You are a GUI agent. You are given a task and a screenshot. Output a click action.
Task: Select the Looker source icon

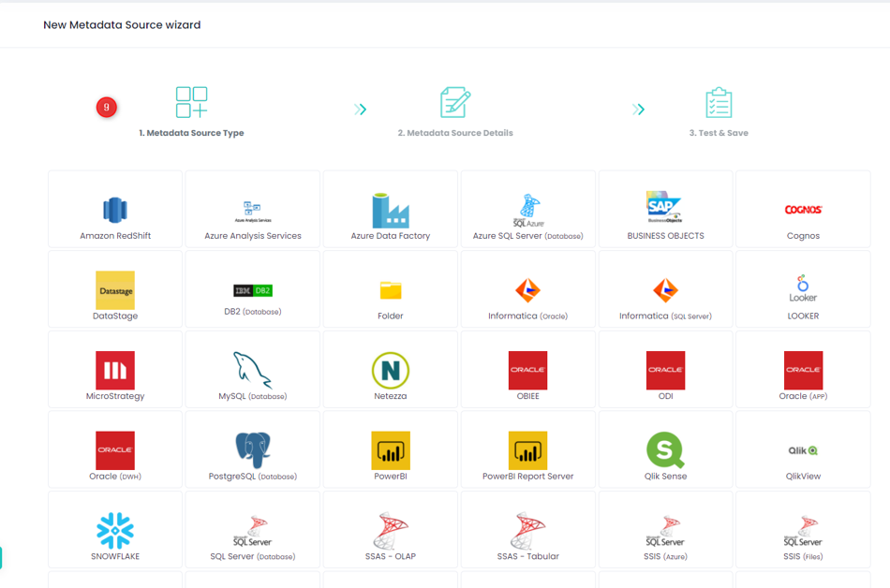(x=803, y=288)
